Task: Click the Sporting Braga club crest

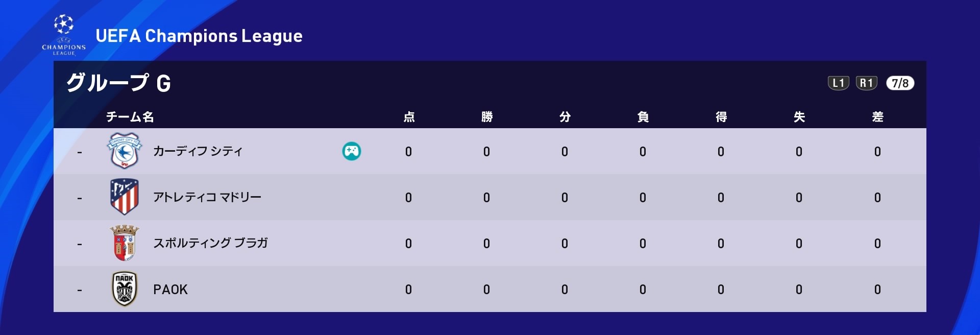Action: click(125, 243)
